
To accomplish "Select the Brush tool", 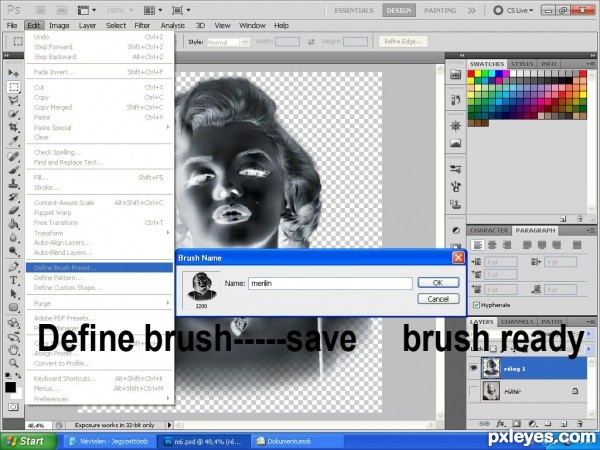I will 13,170.
